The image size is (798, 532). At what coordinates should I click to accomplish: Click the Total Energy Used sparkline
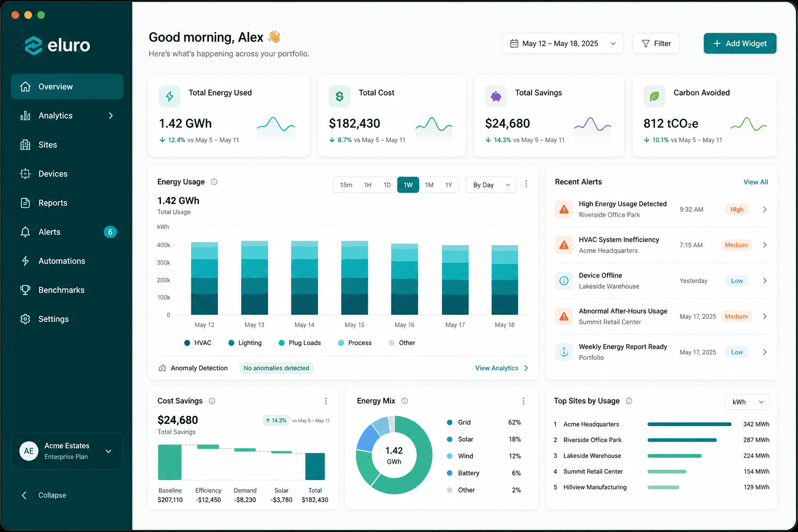coord(276,125)
